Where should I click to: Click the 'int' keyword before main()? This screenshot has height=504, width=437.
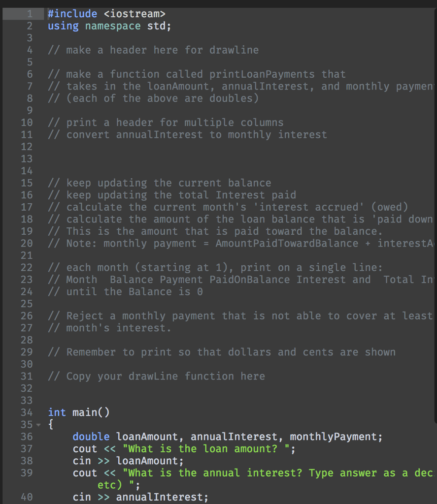[57, 412]
